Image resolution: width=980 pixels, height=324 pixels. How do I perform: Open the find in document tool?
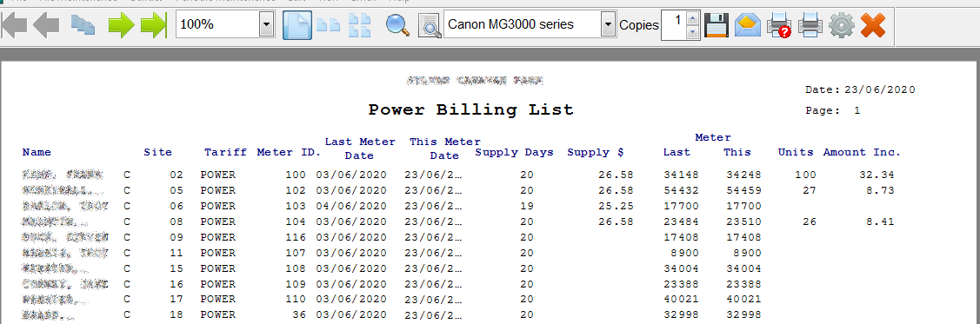430,25
